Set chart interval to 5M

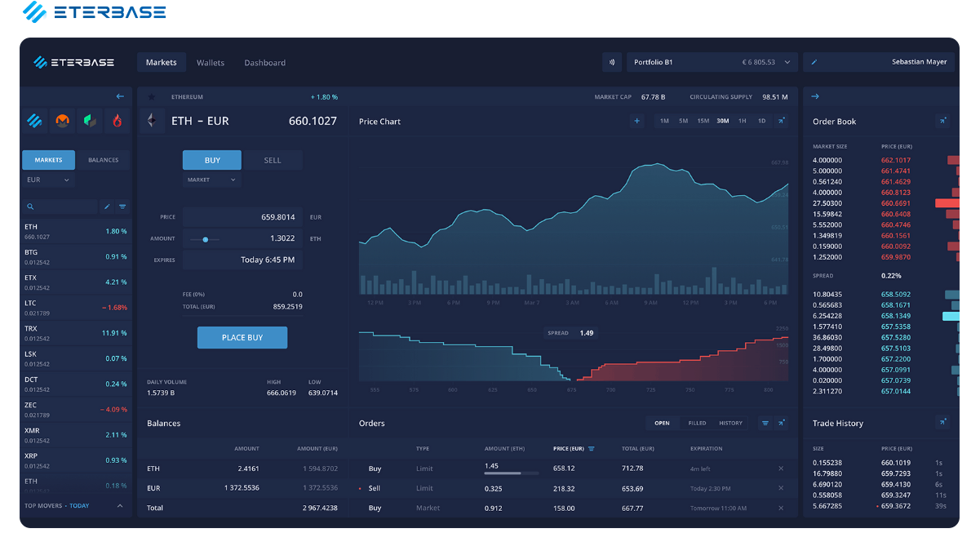(x=684, y=121)
